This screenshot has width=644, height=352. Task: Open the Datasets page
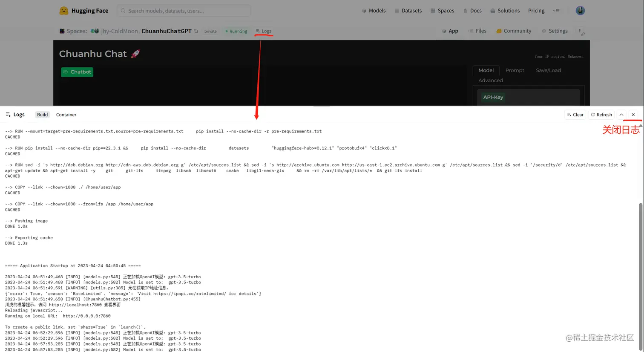[x=408, y=11]
